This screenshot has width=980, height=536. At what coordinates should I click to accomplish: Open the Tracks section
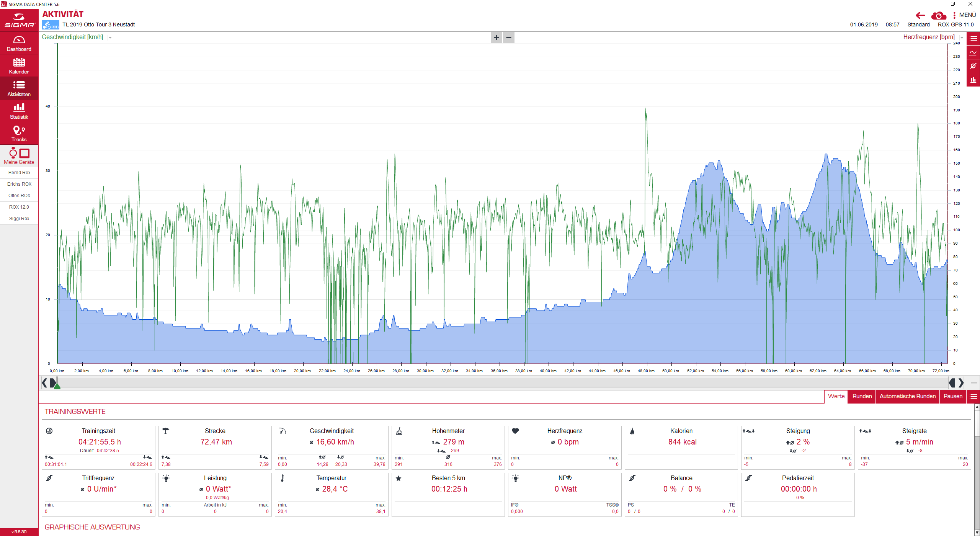[x=19, y=134]
